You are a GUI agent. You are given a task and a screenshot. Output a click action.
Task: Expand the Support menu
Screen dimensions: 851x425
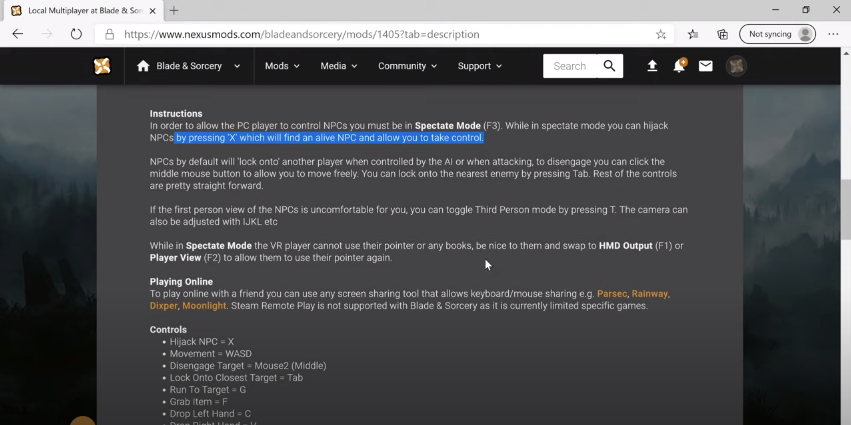(x=480, y=66)
